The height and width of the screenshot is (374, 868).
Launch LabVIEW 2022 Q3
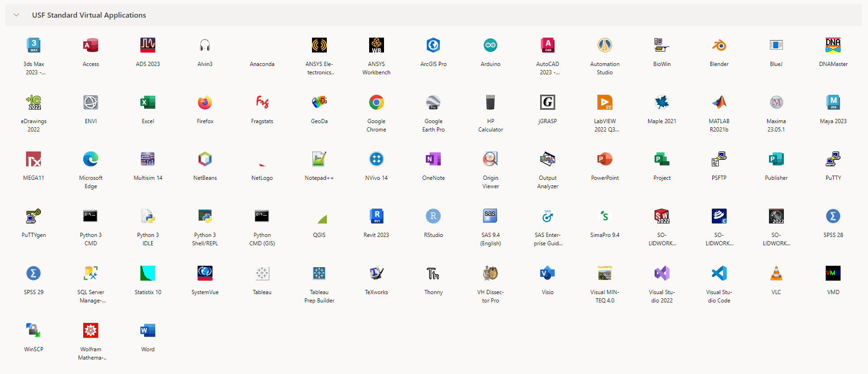(x=605, y=102)
